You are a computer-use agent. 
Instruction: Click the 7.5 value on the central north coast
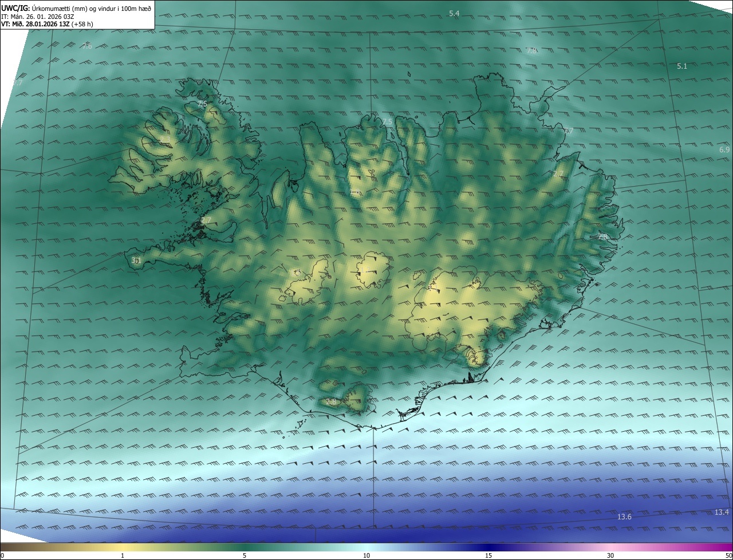click(387, 122)
